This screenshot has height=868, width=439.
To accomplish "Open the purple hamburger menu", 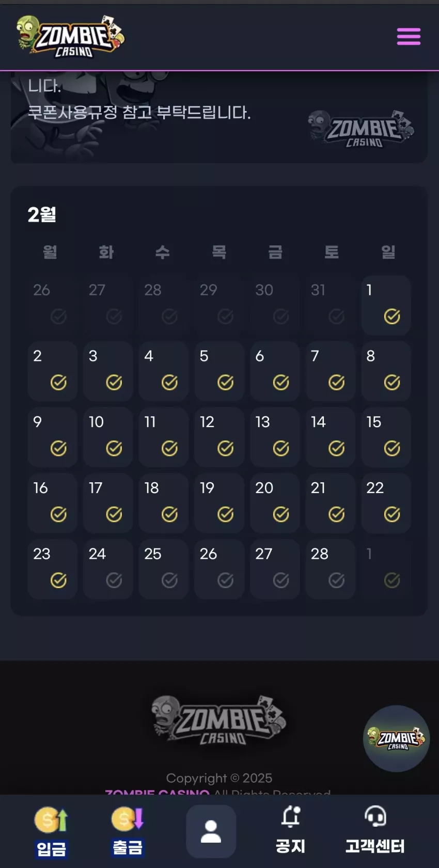I will [x=409, y=36].
